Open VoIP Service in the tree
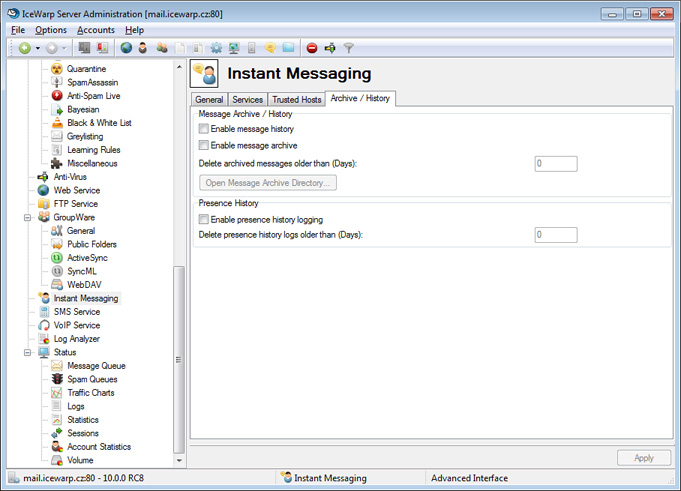Image resolution: width=681 pixels, height=491 pixels. 76,325
